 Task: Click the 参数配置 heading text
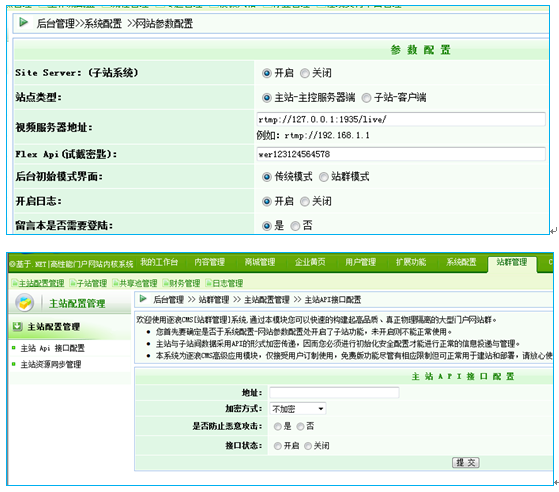(x=420, y=50)
